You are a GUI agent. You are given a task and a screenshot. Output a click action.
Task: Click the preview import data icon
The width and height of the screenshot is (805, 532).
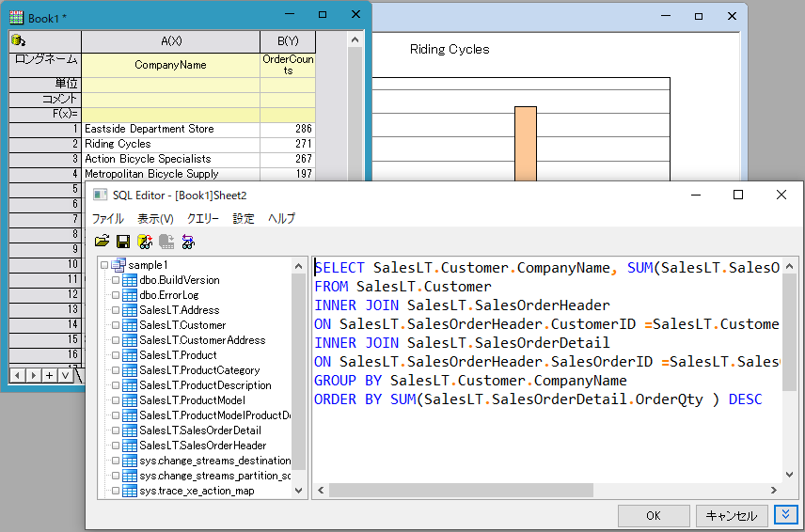145,242
